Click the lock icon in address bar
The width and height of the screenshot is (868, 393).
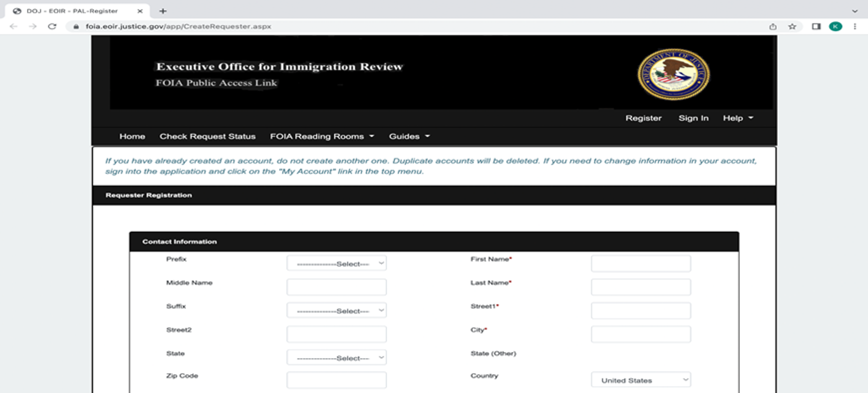76,26
